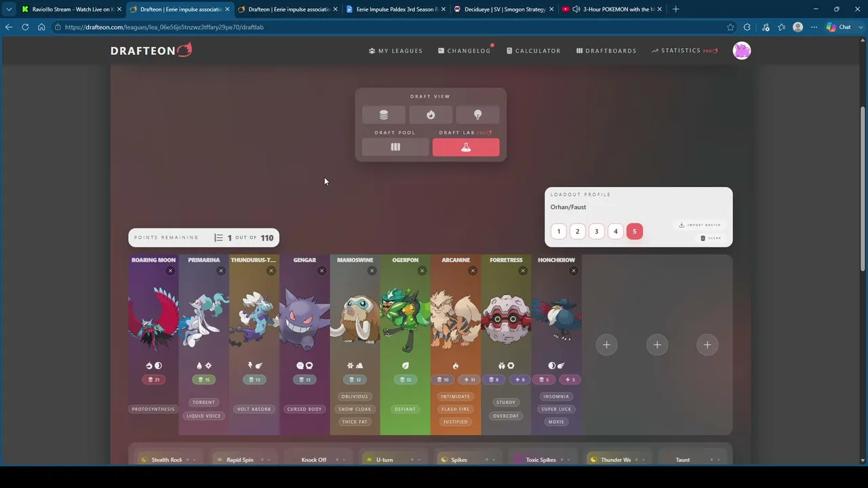Click the Gengar sprite

click(304, 319)
